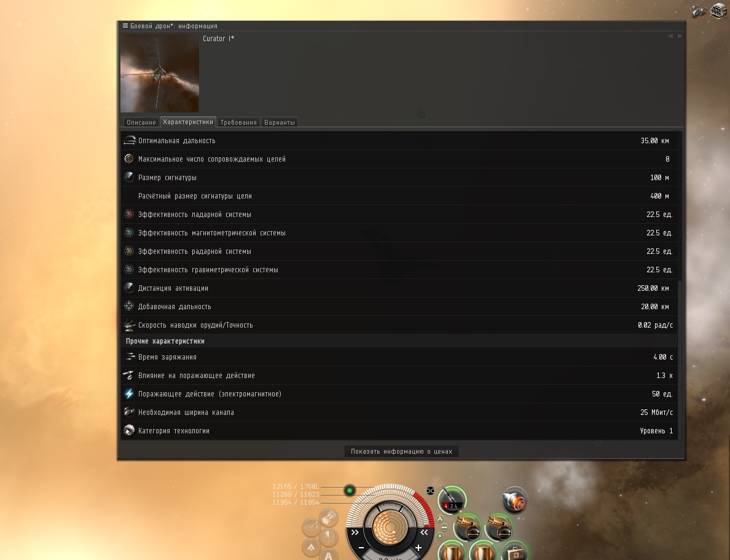The width and height of the screenshot is (730, 560).
Task: Increase ship speed with plus button
Action: click(418, 548)
